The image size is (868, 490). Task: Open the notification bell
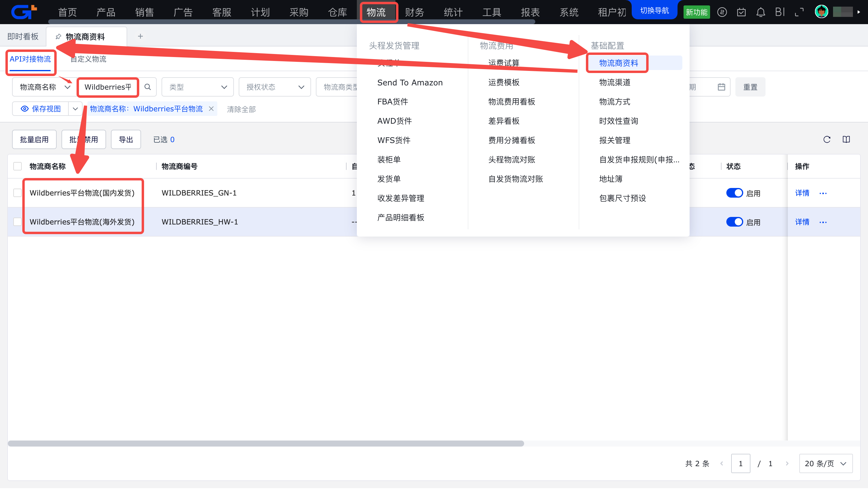[x=760, y=12]
